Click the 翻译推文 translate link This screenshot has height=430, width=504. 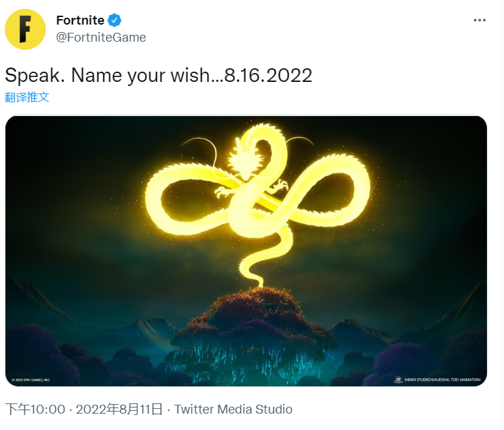point(27,97)
